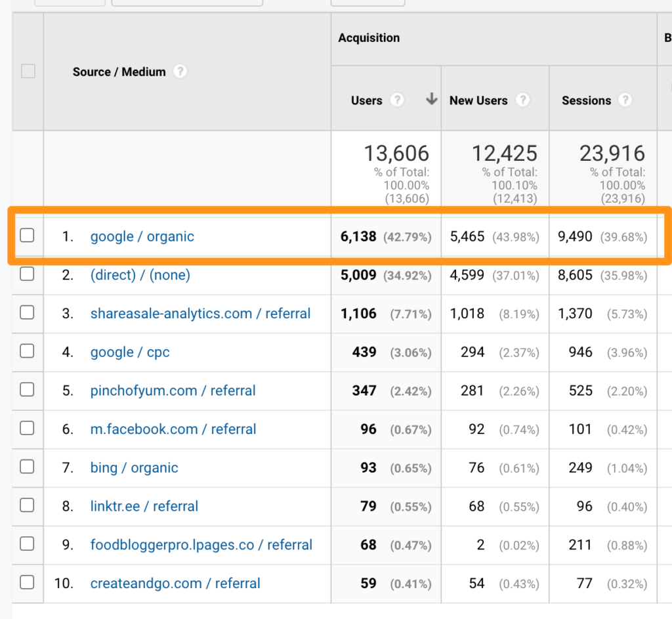Click the Source / Medium column header
Image resolution: width=672 pixels, height=619 pixels.
point(119,72)
